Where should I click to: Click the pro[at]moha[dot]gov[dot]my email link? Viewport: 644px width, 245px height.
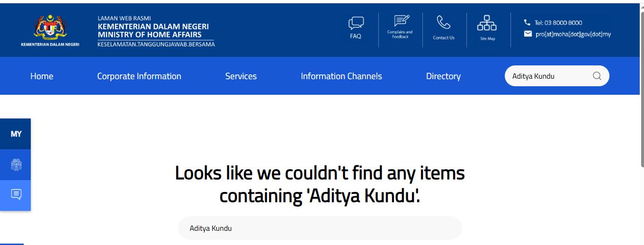click(x=573, y=34)
